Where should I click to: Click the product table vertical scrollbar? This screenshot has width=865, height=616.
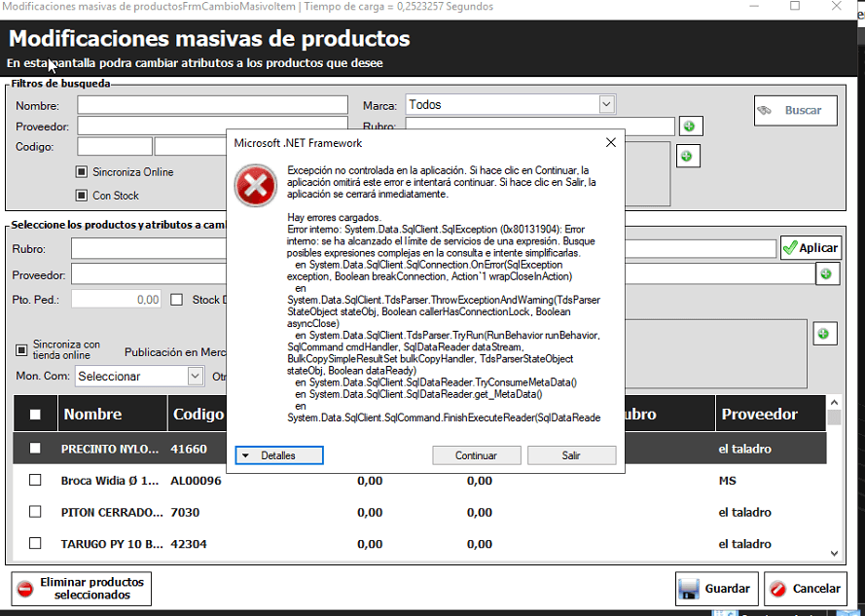(834, 477)
